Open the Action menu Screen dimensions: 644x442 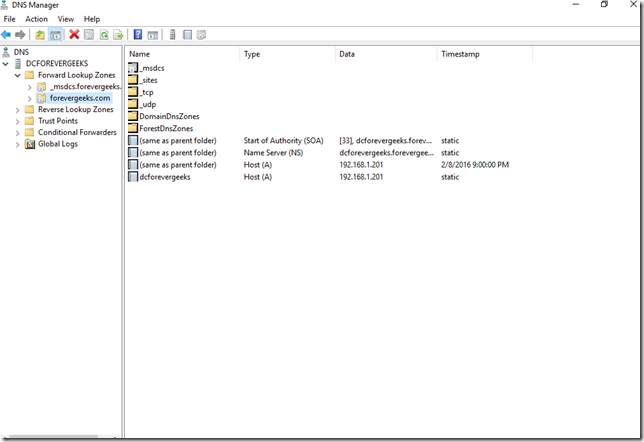click(36, 19)
